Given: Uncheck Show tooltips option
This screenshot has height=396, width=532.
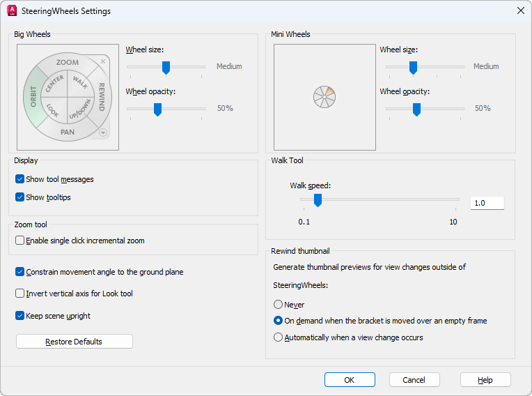Looking at the screenshot, I should click(x=19, y=197).
